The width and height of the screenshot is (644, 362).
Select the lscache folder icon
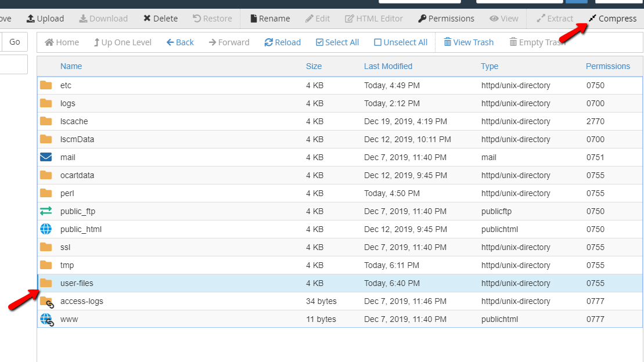pos(46,121)
